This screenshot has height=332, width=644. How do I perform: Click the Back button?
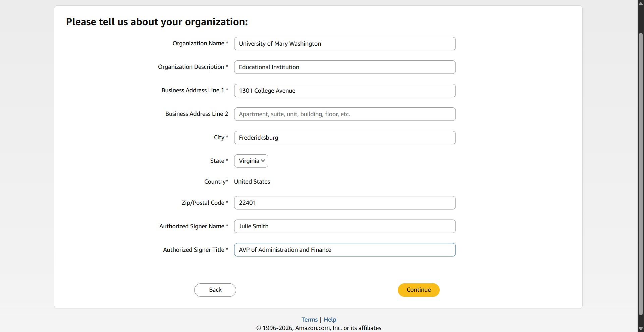[x=215, y=290]
